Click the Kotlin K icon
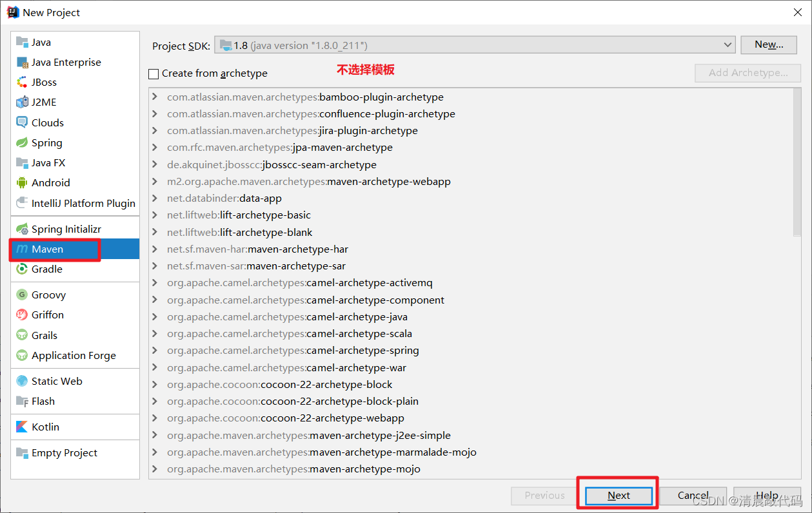This screenshot has height=513, width=812. point(22,427)
